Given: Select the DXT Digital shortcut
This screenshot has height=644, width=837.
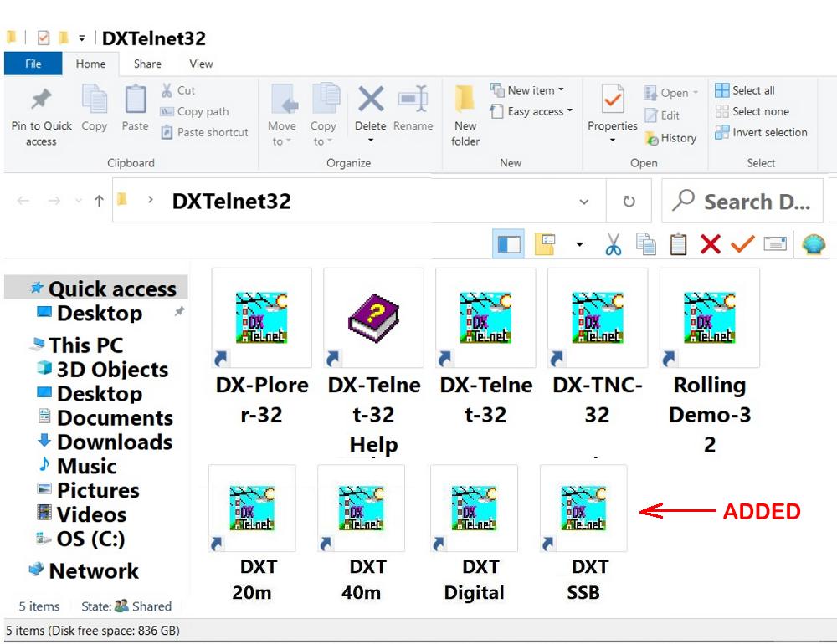Looking at the screenshot, I should pyautogui.click(x=474, y=534).
